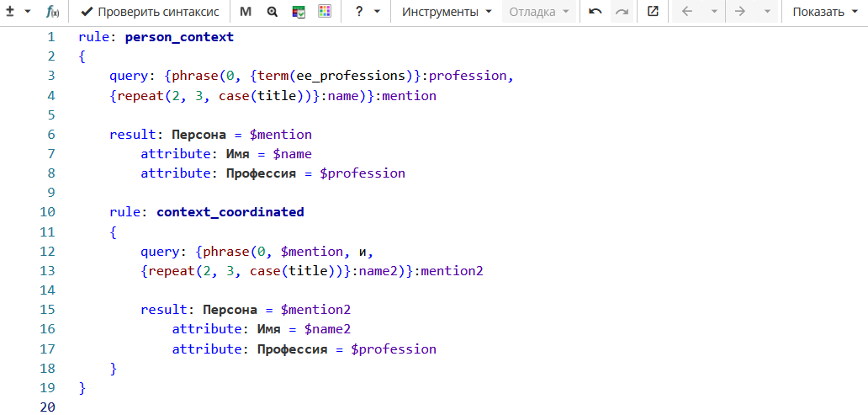
Task: Click the word Персона on line 6
Action: click(199, 135)
